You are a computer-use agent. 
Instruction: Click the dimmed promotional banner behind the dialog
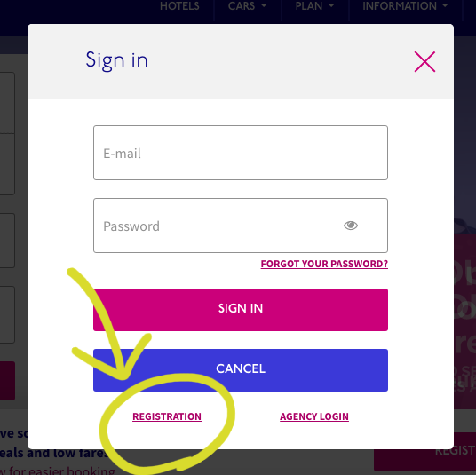[x=464, y=321]
